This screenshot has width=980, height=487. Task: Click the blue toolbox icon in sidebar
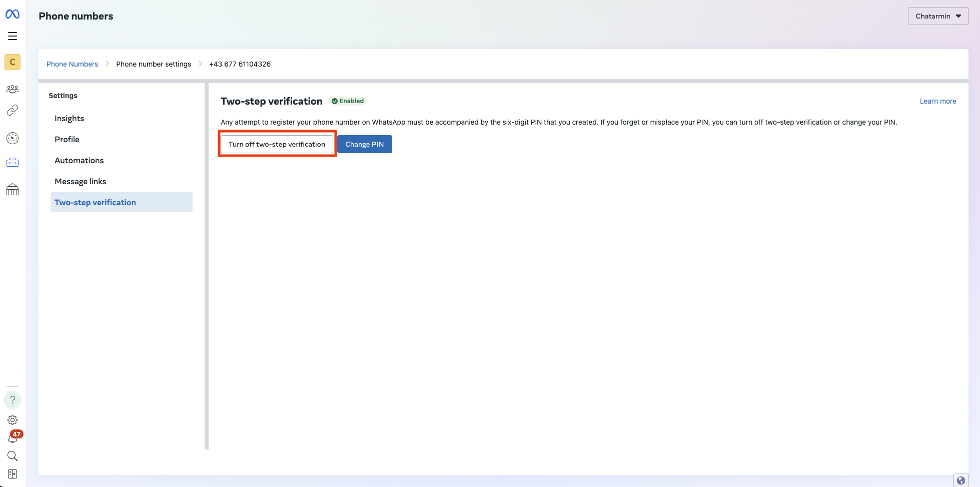tap(13, 162)
